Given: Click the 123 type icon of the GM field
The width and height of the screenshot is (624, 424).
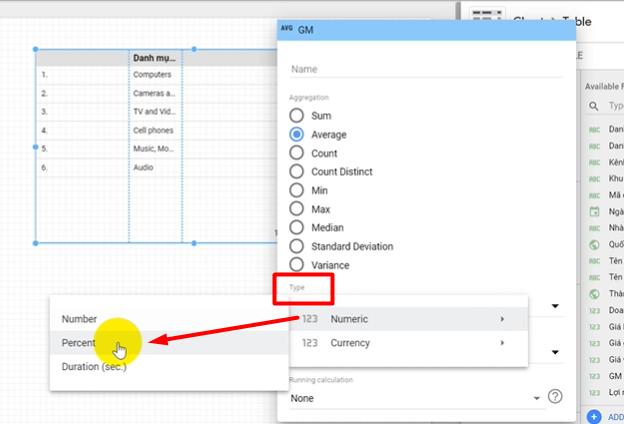Looking at the screenshot, I should click(594, 376).
